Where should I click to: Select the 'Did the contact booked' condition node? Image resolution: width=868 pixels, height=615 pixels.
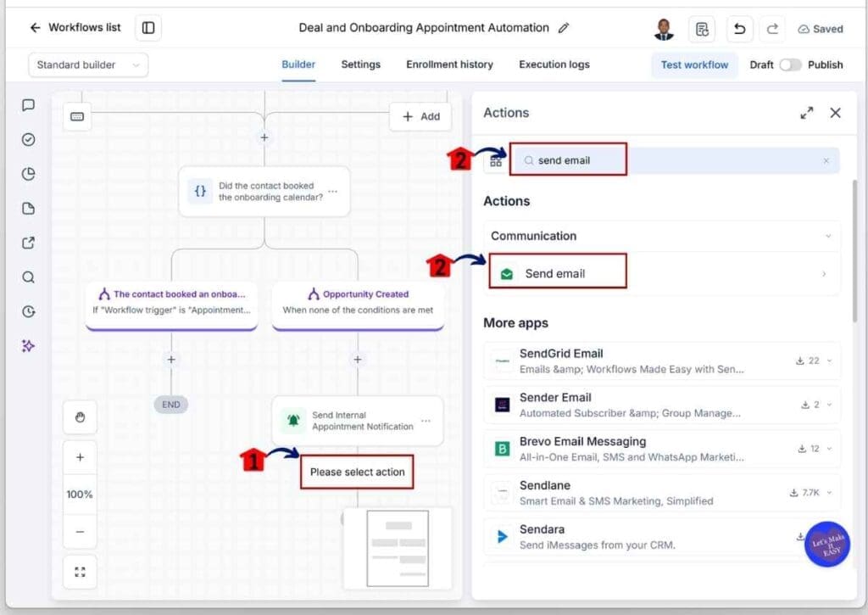264,191
